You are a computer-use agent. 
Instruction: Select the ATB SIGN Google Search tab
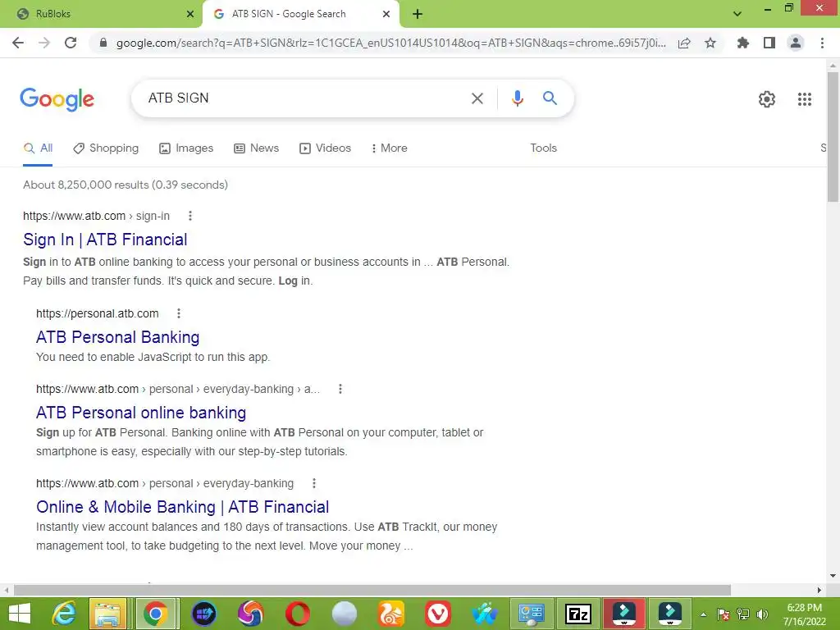pos(300,14)
